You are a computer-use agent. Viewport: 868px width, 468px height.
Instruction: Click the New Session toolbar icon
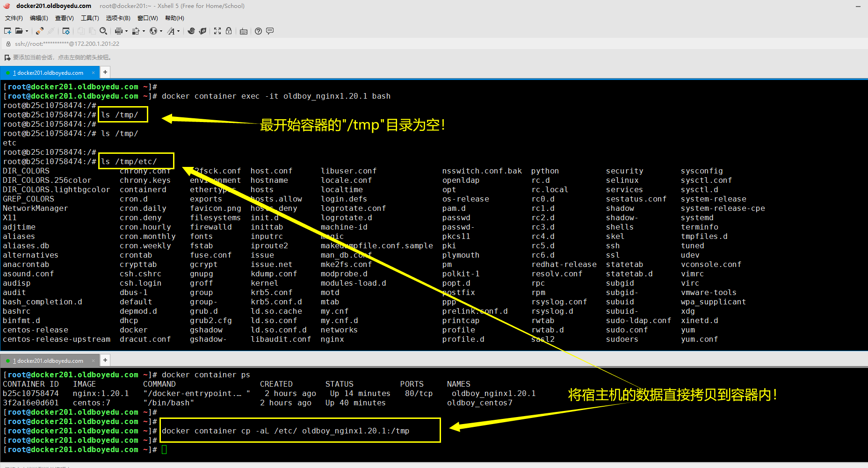click(x=7, y=31)
